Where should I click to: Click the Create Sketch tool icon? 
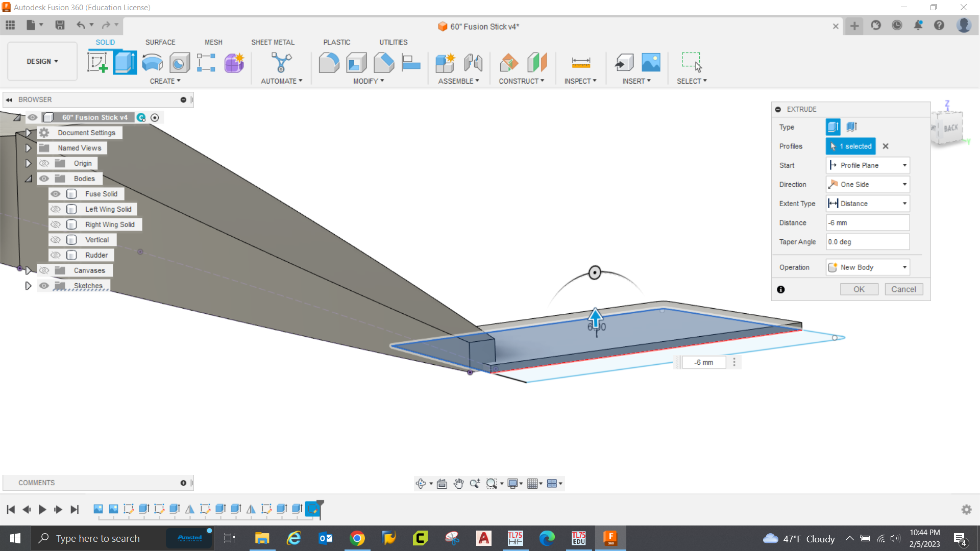point(97,63)
